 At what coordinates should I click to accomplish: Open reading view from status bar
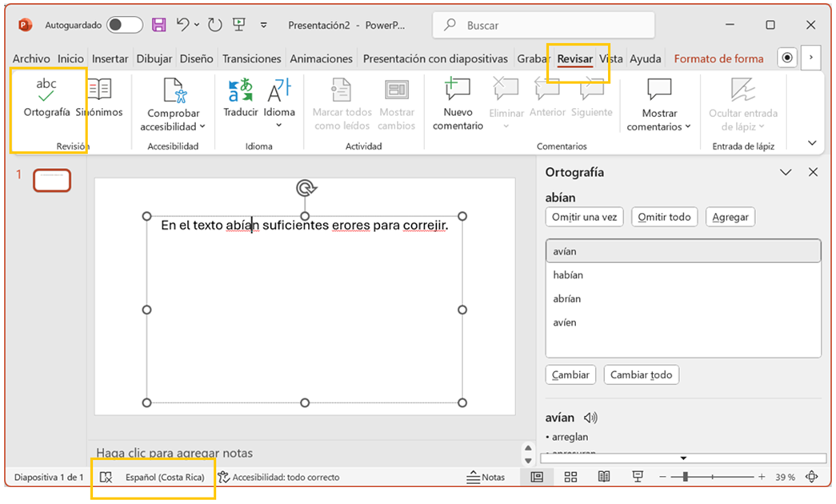604,477
